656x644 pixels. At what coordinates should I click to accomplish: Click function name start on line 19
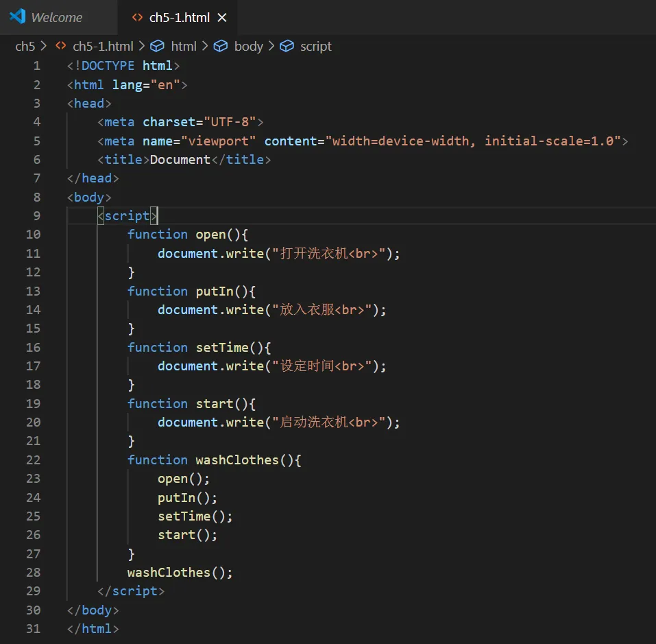tap(215, 404)
